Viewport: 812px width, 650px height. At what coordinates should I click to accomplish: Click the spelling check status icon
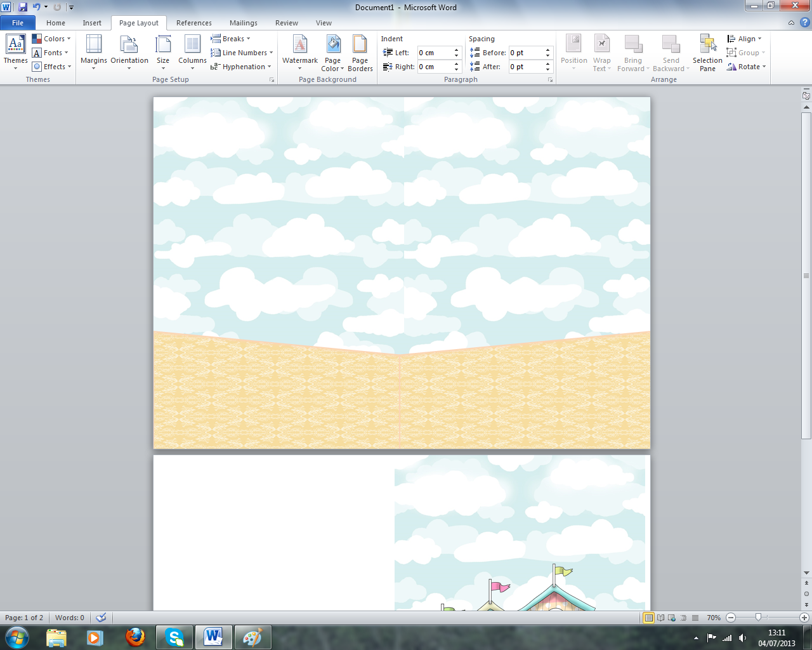(100, 616)
